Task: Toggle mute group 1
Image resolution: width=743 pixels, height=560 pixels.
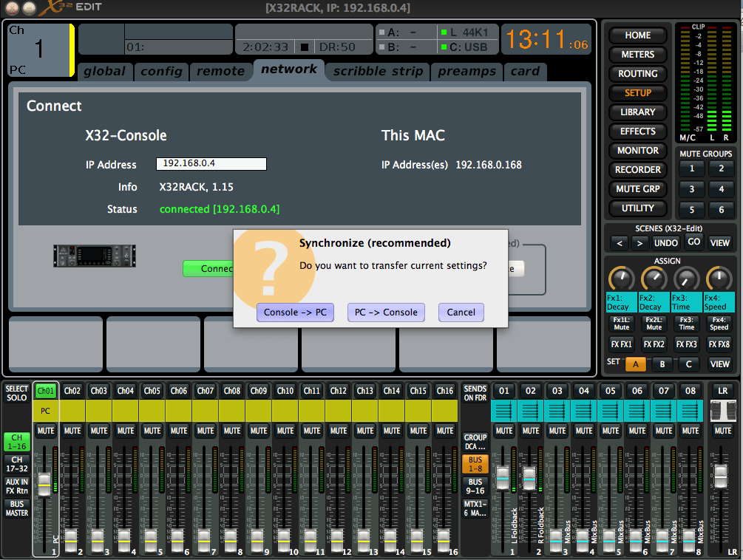Action: [692, 168]
